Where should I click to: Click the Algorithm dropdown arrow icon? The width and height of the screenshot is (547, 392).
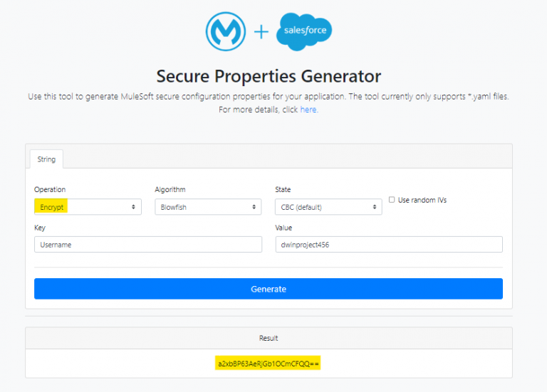(x=254, y=207)
